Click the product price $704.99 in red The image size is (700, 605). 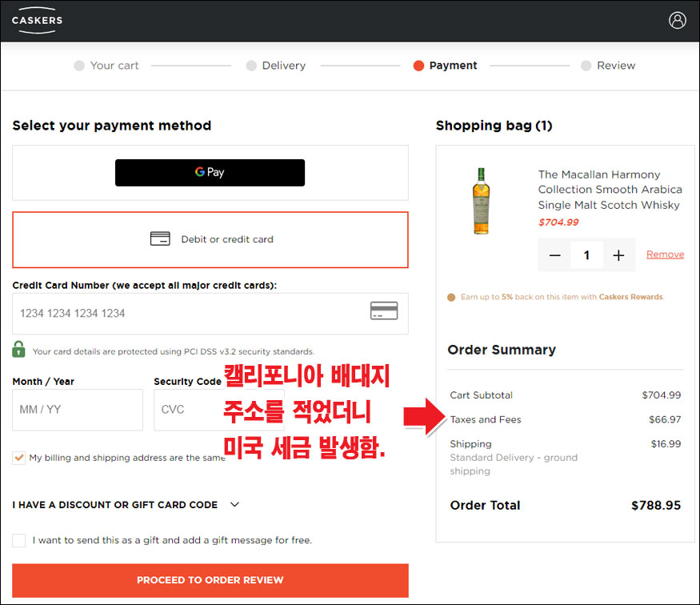[558, 222]
